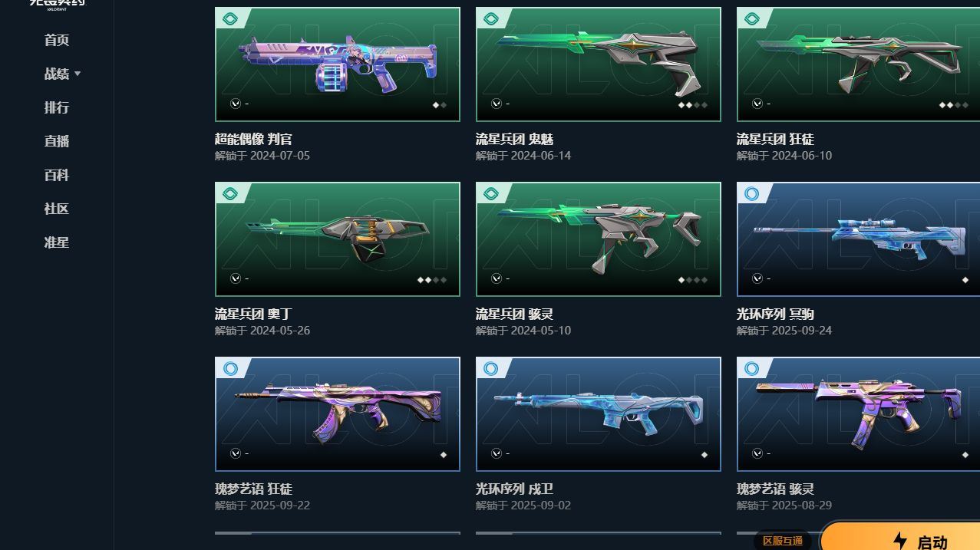Select the 瑰梦艺语 骇灵 skin thumbnail
This screenshot has height=550, width=980.
pyautogui.click(x=858, y=414)
